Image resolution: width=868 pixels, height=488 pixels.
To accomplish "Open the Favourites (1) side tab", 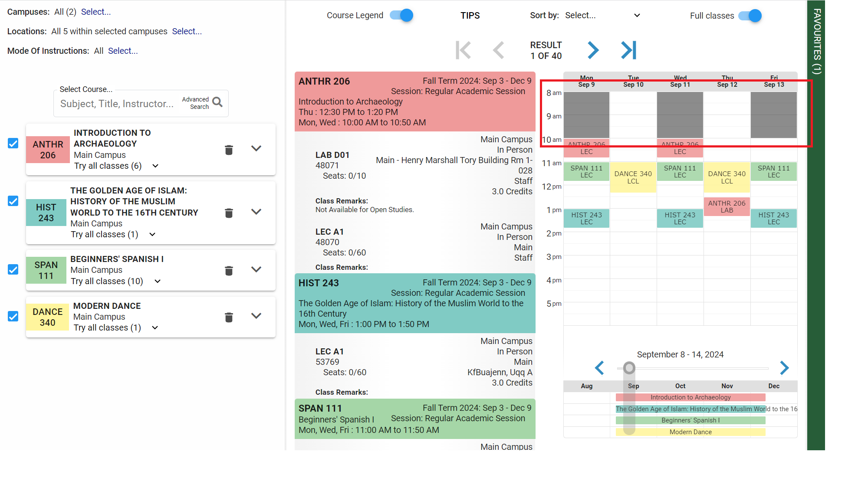I will coord(816,41).
